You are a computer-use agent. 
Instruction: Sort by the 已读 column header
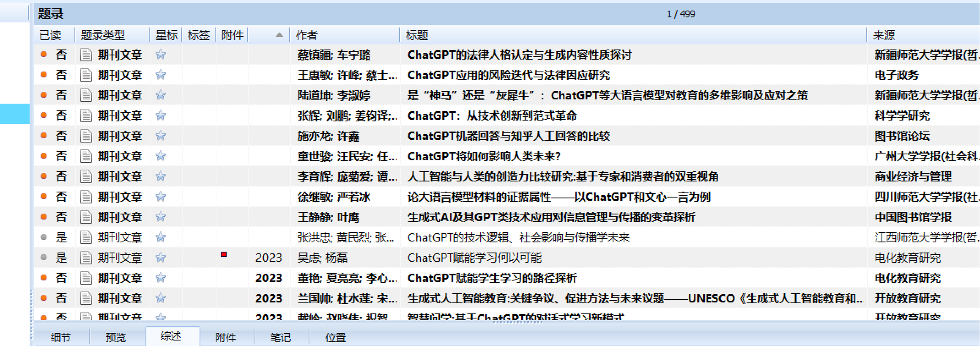click(50, 35)
